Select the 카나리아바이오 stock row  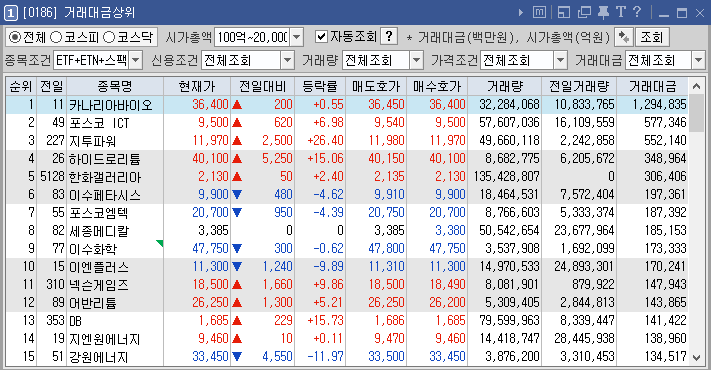pyautogui.click(x=347, y=105)
